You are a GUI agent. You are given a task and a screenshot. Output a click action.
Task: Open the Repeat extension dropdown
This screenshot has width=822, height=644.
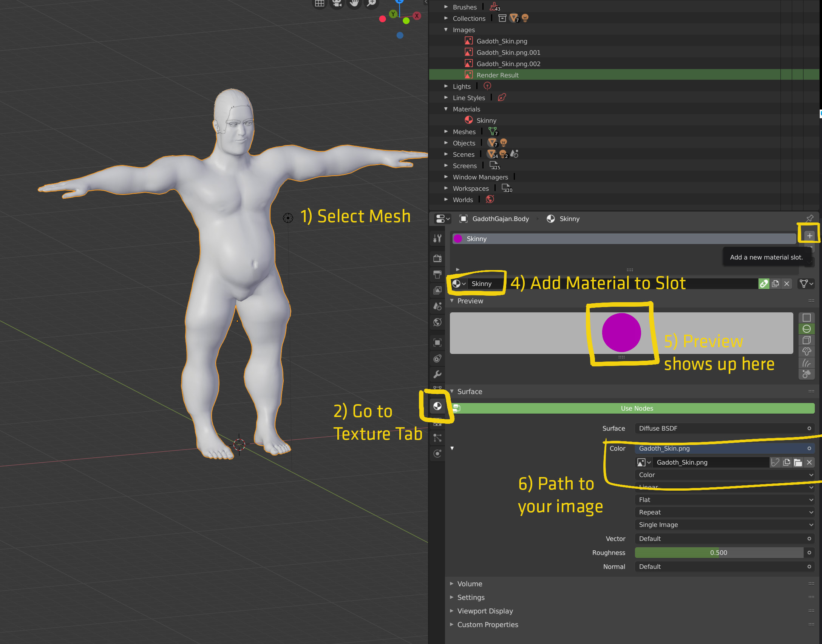(725, 512)
